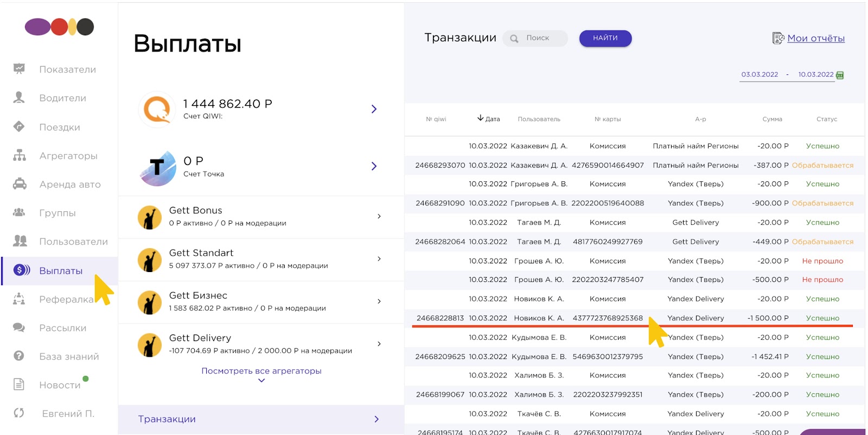Expand the Gett Standart row chevron
The image size is (868, 435).
[379, 259]
